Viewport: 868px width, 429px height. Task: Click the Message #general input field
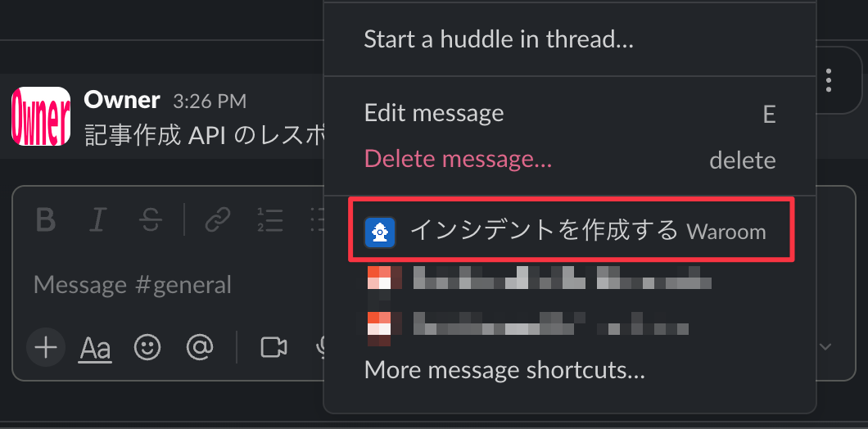(x=166, y=285)
